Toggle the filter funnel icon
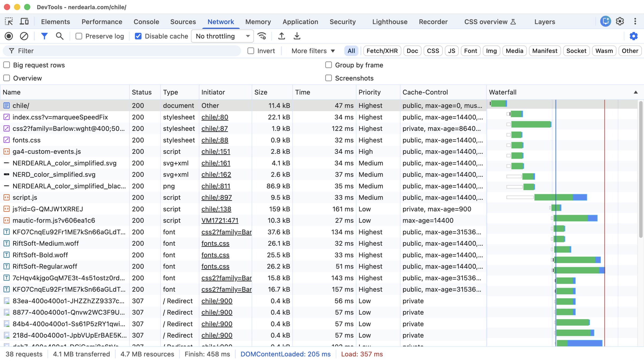The image size is (644, 361). 44,36
